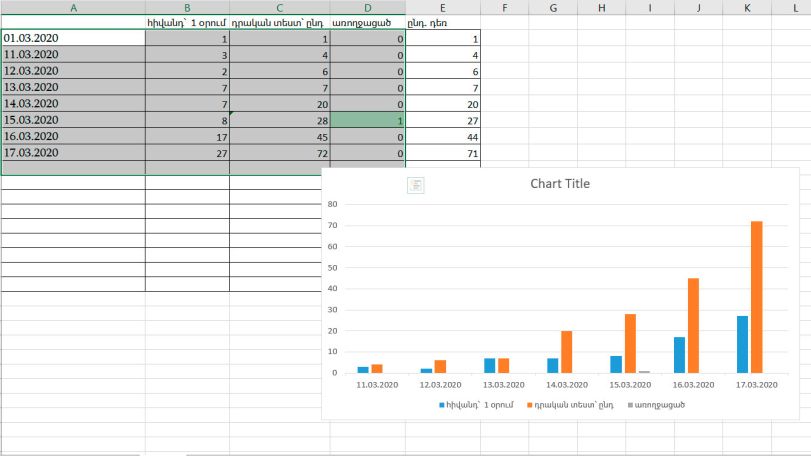Screen dimensions: 811x456
Task: Click highlighted green cell with value 1 in column D
Action: click(368, 120)
